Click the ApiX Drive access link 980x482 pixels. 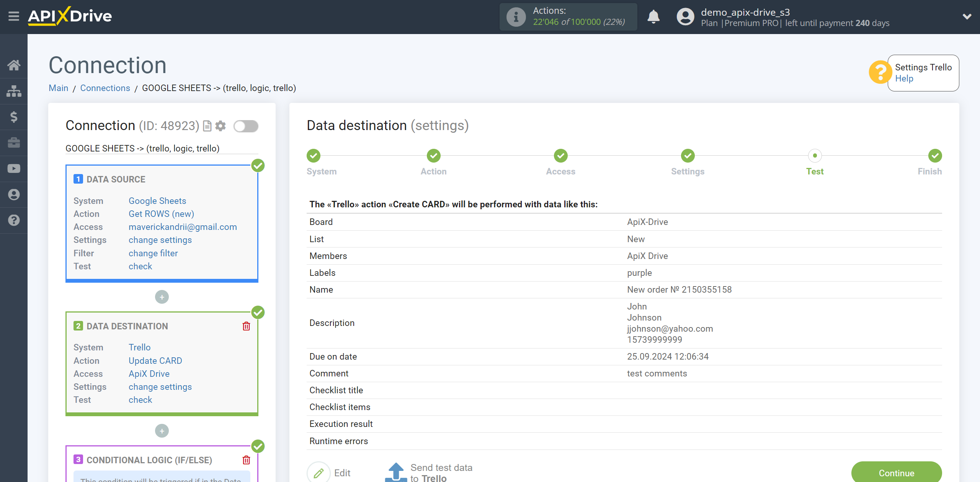click(x=149, y=374)
